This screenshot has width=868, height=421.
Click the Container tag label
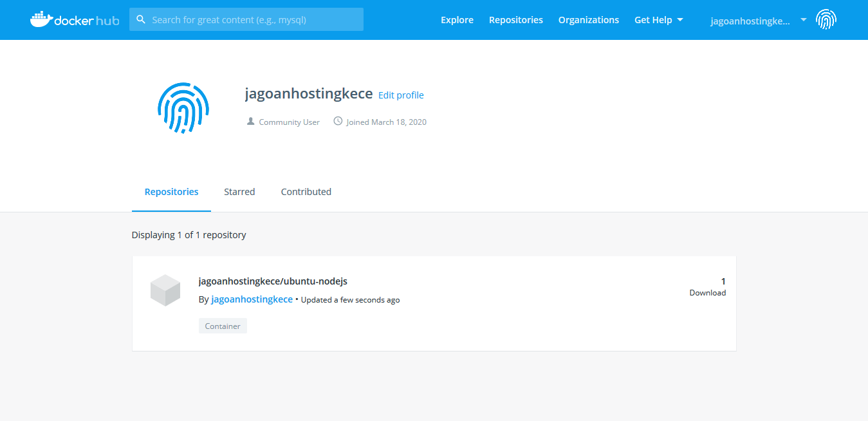[223, 326]
